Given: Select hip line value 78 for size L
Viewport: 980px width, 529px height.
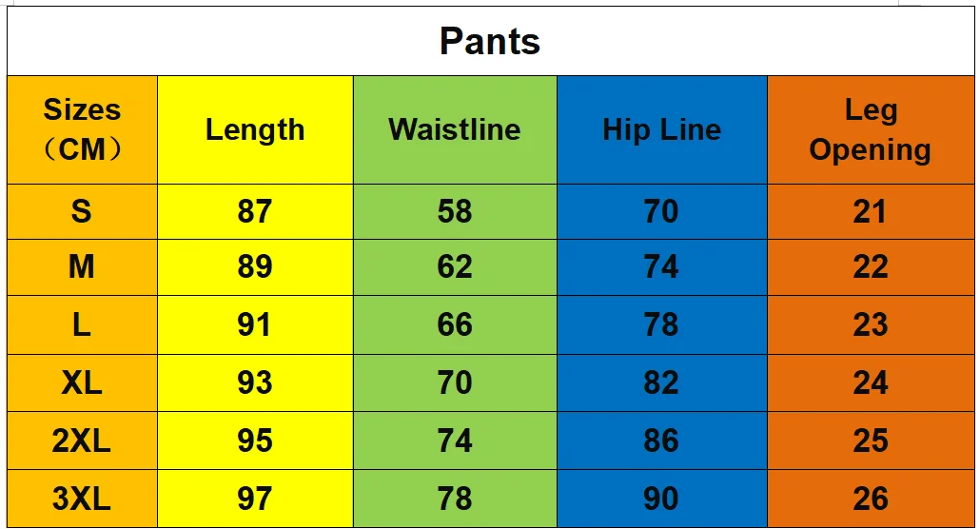Looking at the screenshot, I should pos(662,325).
